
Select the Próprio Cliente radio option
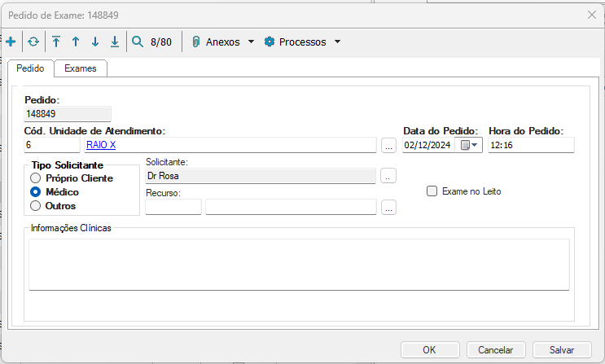click(x=35, y=178)
